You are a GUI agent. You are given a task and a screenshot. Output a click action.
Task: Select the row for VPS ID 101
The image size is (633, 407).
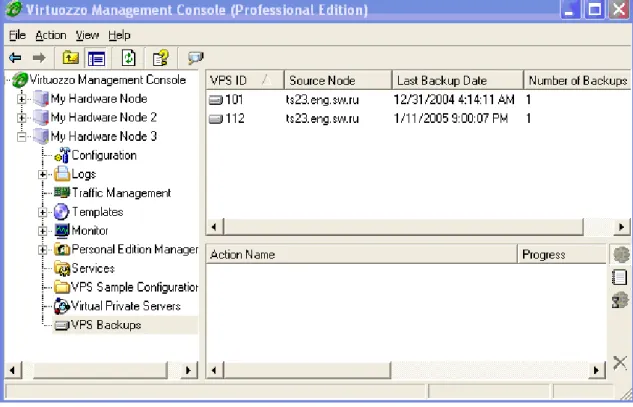point(418,100)
